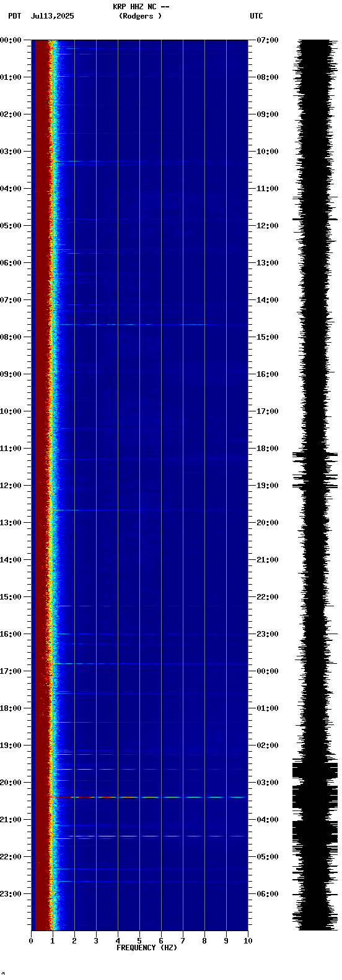Click the frequency axis tick '8'
The height and width of the screenshot is (980, 342).
(x=204, y=941)
